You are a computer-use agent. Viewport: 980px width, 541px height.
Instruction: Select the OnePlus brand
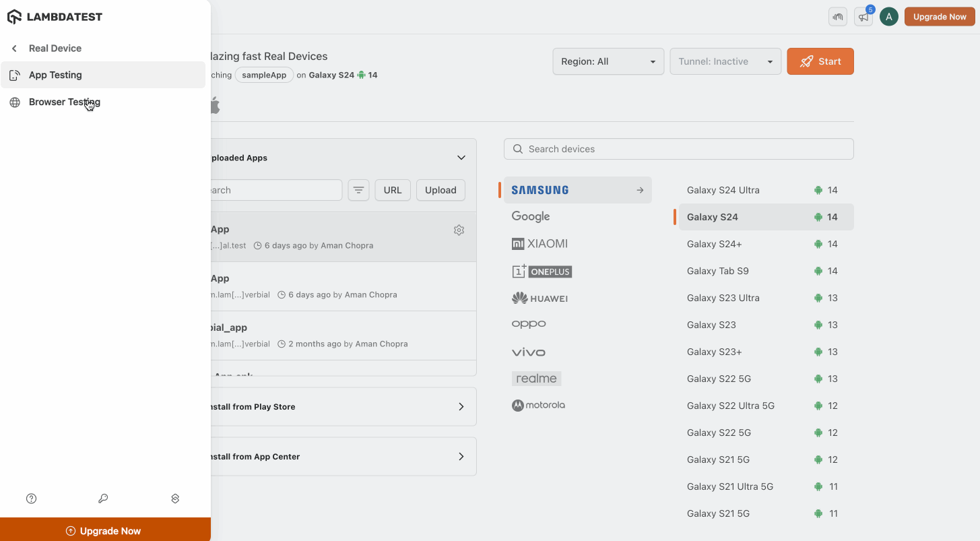(x=542, y=271)
